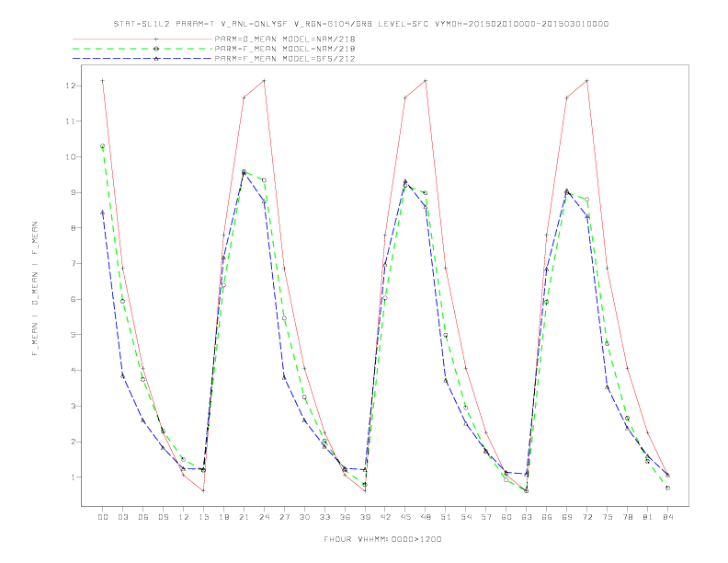Click the circle marker in the green legend line
The height and width of the screenshot is (563, 728).
[x=156, y=49]
